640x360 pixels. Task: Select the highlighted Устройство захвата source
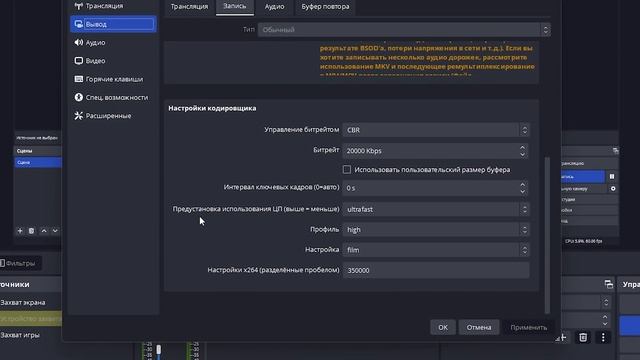pyautogui.click(x=31, y=319)
